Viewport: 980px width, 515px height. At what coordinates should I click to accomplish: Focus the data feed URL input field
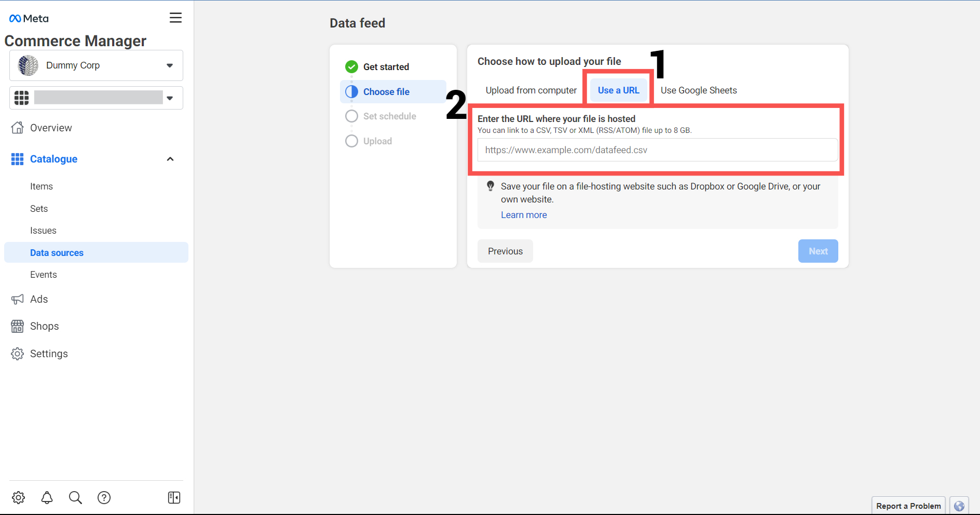pos(658,150)
